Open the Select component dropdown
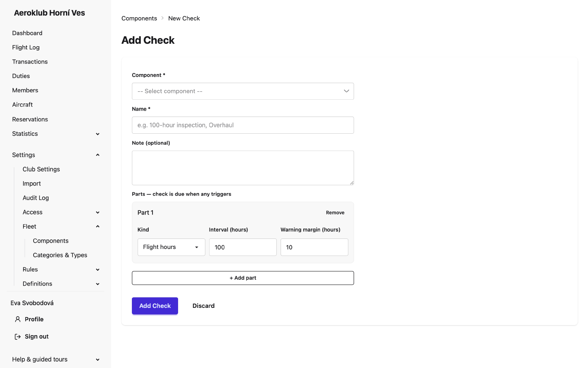Image resolution: width=588 pixels, height=368 pixels. point(243,91)
